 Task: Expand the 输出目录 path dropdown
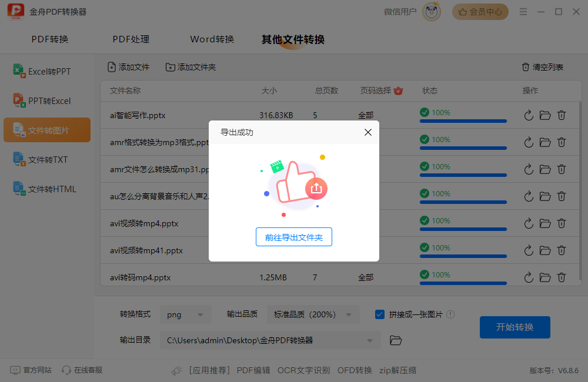click(369, 340)
